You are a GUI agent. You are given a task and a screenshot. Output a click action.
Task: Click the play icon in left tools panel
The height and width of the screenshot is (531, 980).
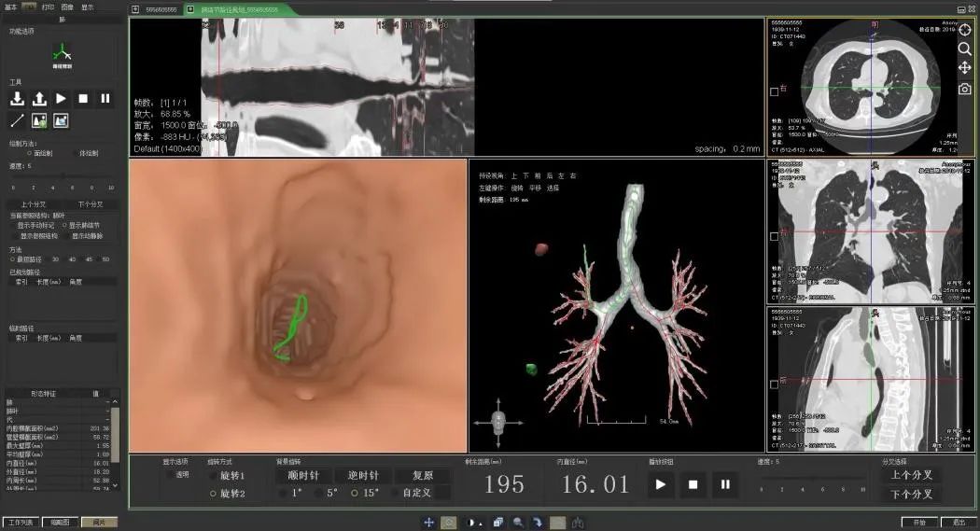tap(61, 98)
